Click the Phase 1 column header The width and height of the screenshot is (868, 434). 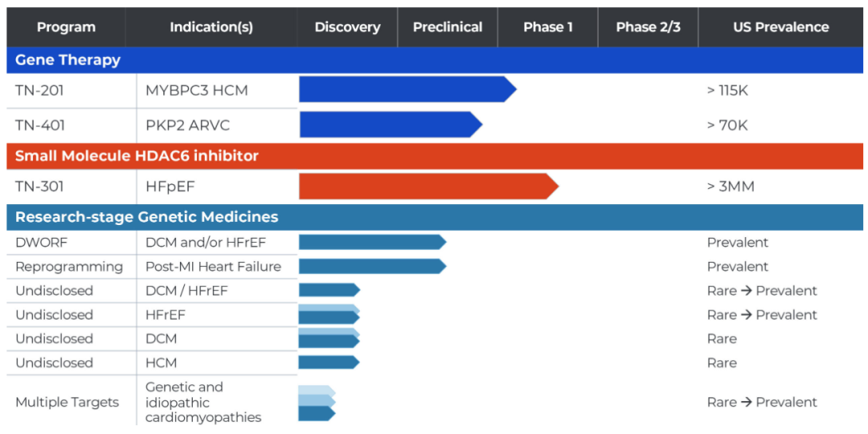coord(548,27)
